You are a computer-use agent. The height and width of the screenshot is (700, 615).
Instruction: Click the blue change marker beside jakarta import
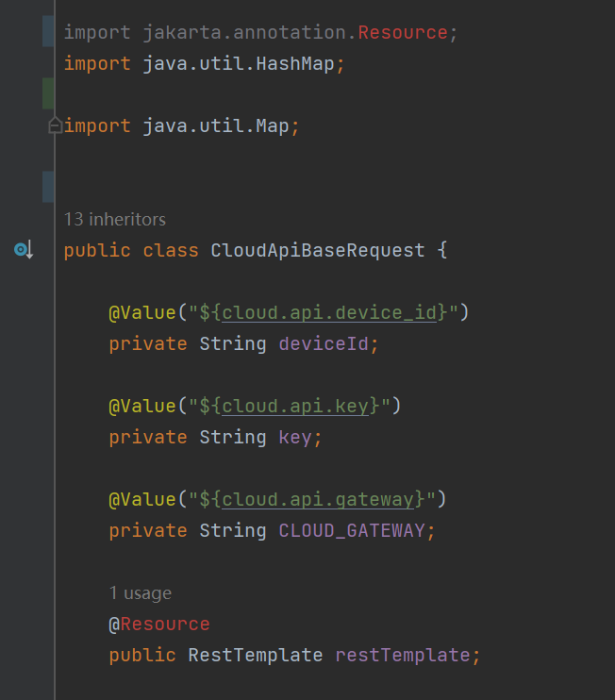click(x=48, y=31)
